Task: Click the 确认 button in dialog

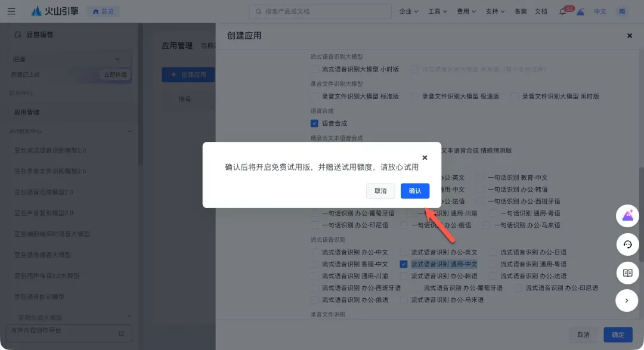Action: pyautogui.click(x=415, y=191)
